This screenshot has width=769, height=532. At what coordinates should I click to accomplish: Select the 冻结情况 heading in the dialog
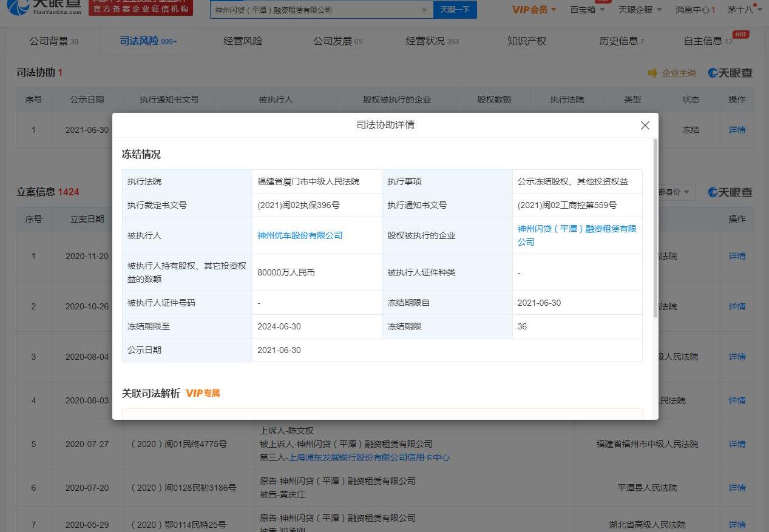click(x=141, y=155)
